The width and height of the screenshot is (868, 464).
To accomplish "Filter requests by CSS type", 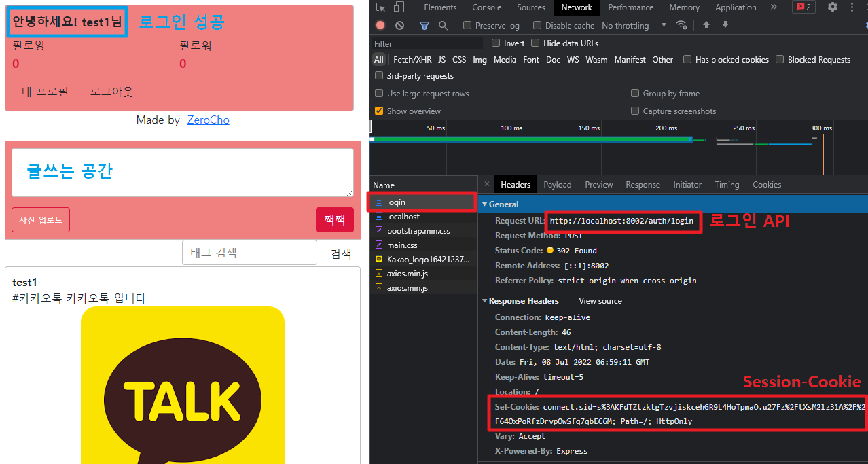I will point(459,60).
